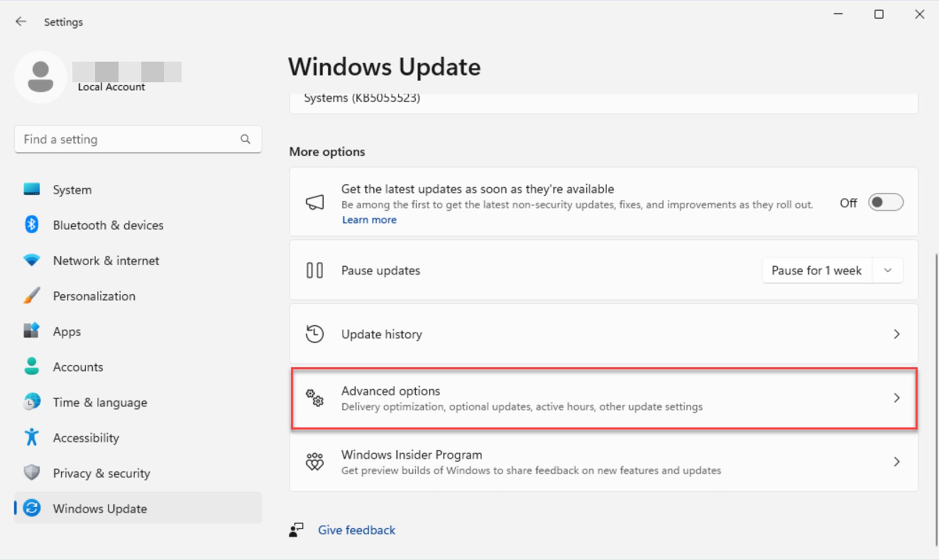
Task: Close the Settings window
Action: [920, 14]
